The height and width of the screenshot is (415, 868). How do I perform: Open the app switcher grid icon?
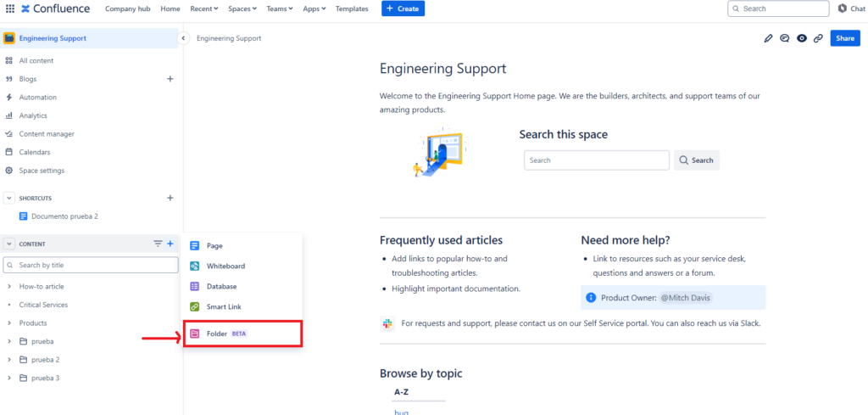click(x=10, y=8)
